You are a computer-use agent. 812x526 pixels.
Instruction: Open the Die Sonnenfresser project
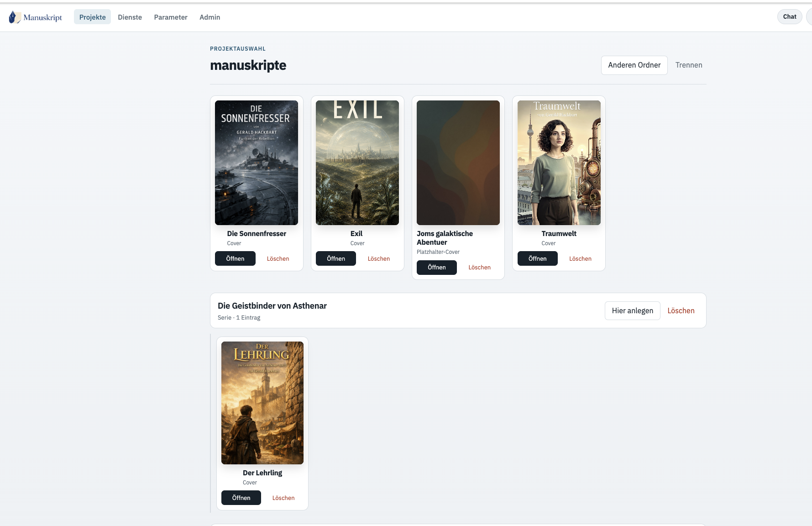point(235,258)
